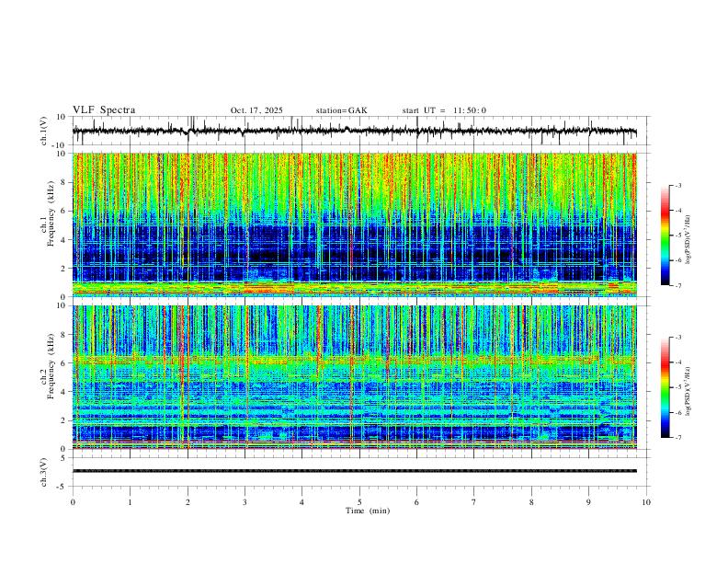
Task: Click the "-3" label on ch.1 color bar
Action: pyautogui.click(x=677, y=185)
